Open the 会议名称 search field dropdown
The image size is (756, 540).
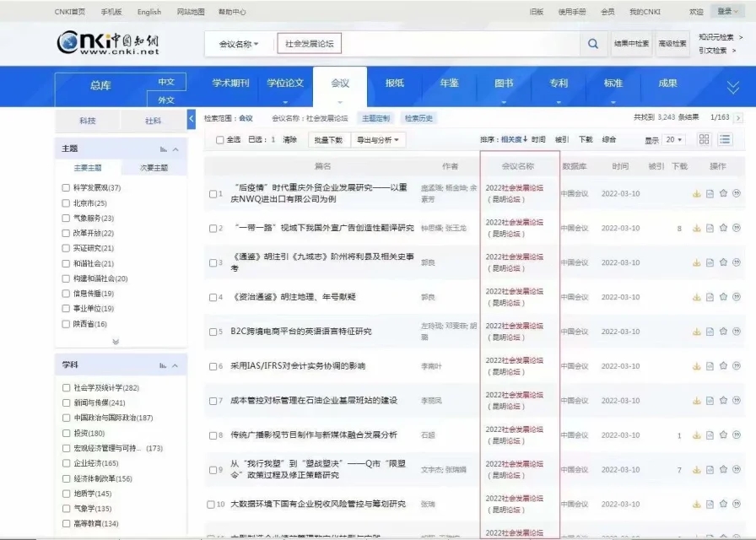click(x=239, y=44)
